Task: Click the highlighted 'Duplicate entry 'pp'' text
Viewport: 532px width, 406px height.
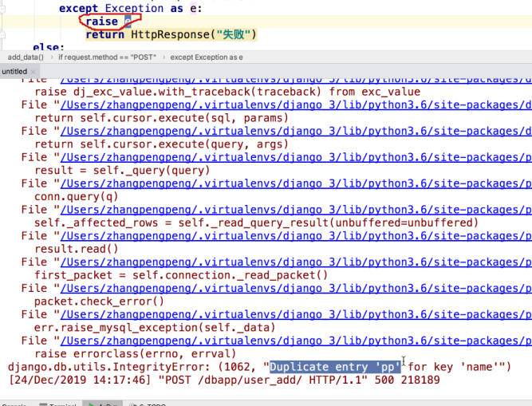Action: [335, 367]
